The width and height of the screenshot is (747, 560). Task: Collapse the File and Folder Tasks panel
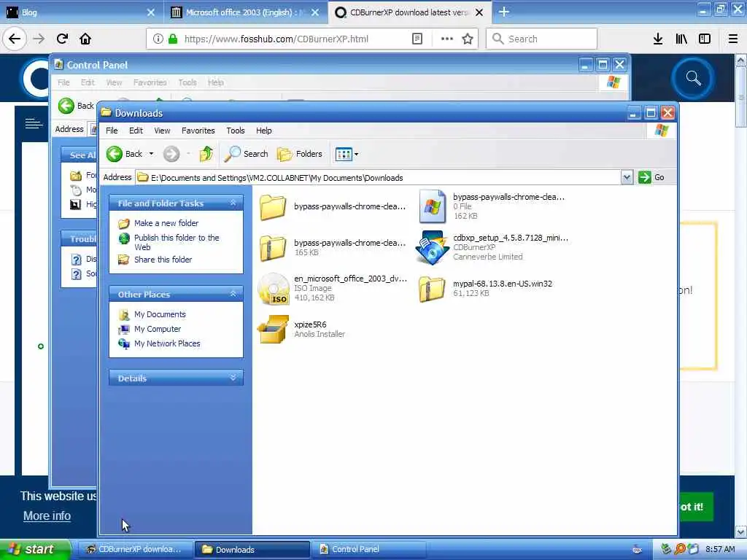(233, 203)
